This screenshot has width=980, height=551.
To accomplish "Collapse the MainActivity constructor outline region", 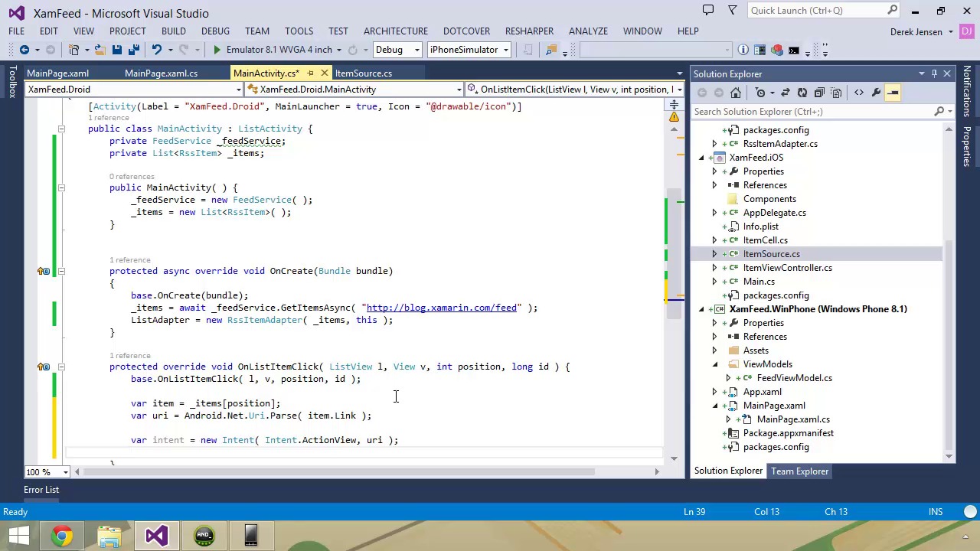I will coord(61,187).
